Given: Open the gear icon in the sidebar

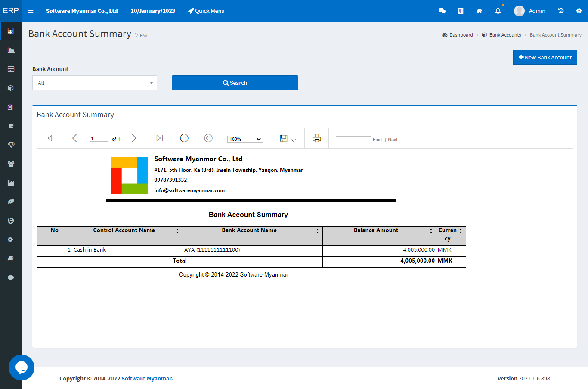Looking at the screenshot, I should coord(11,240).
